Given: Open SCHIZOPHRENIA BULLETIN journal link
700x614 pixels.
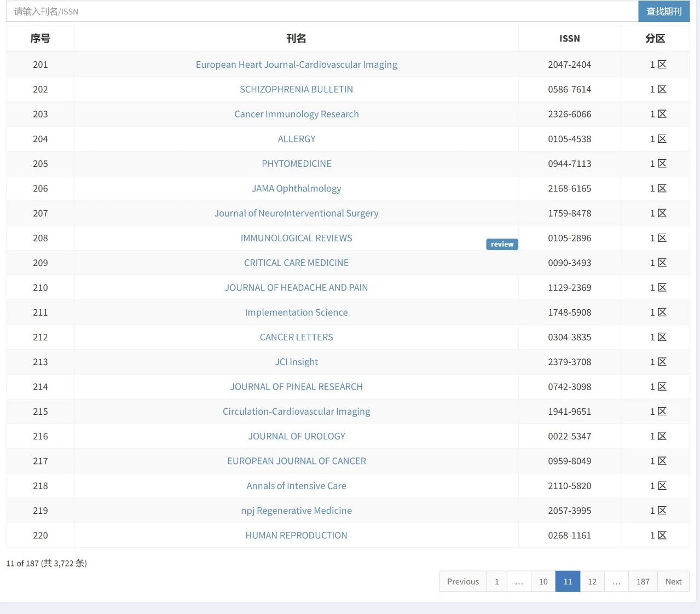Looking at the screenshot, I should tap(296, 89).
